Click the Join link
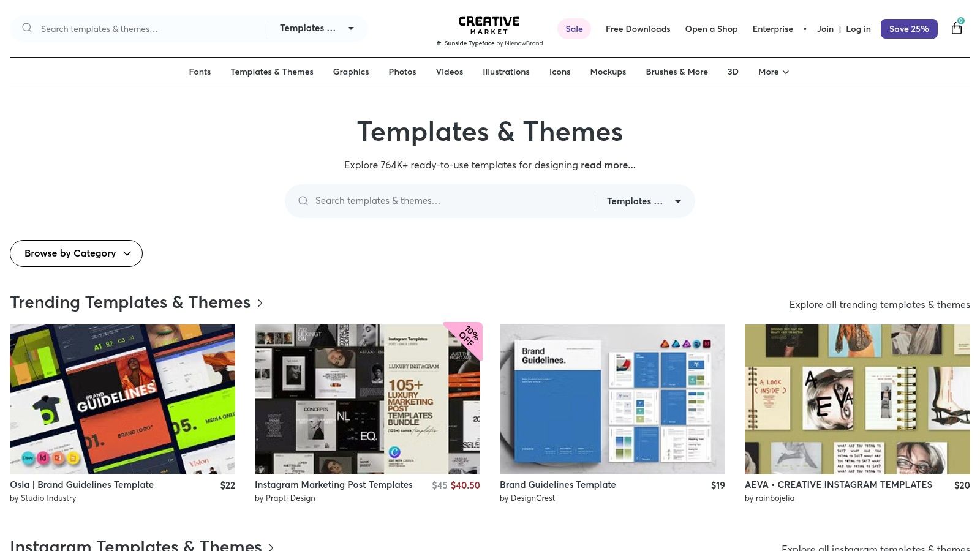 825,29
